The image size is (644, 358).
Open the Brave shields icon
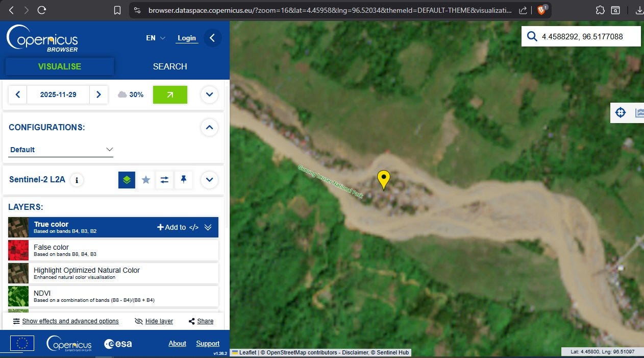click(x=542, y=10)
